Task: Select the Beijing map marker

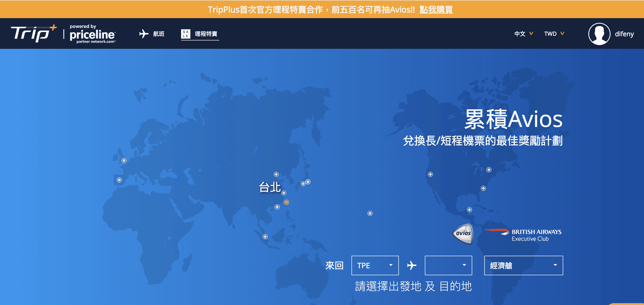Action: pos(276,174)
